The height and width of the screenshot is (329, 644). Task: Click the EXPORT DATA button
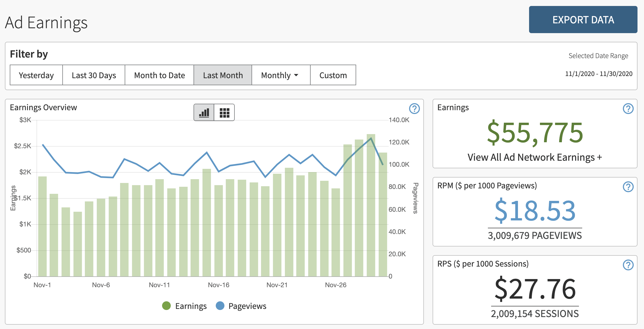(583, 20)
